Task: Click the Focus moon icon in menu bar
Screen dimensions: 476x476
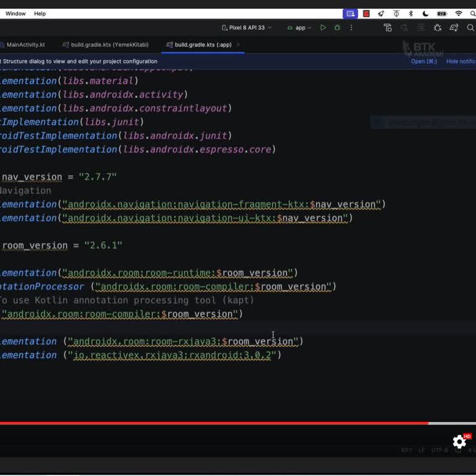Action: 426,14
